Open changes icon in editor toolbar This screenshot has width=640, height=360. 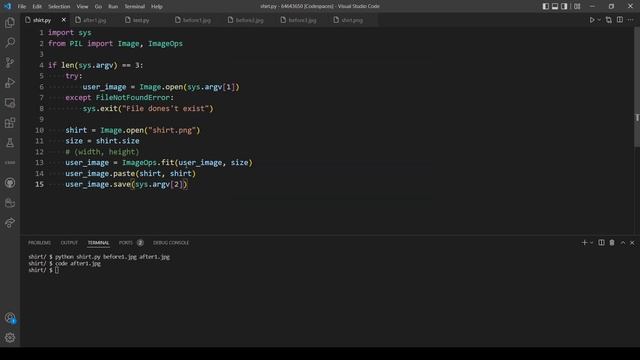[x=609, y=20]
